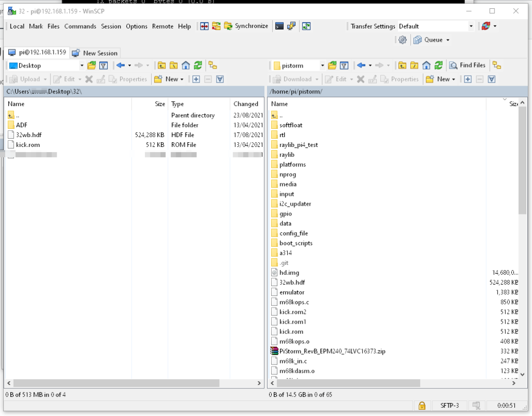Click the remote panel Filter icon

(344, 65)
